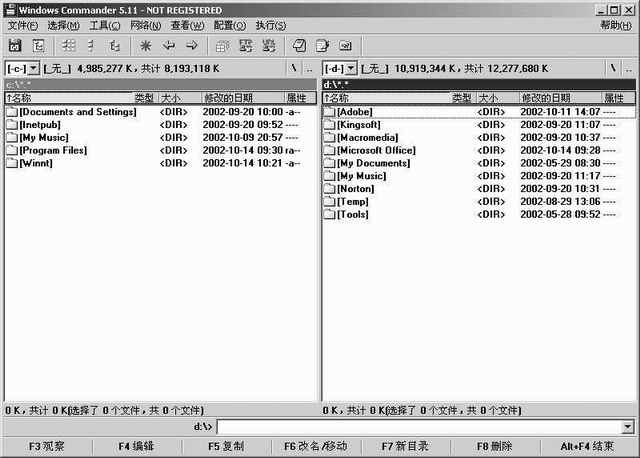Sort right panel by 属性 column header
The width and height of the screenshot is (640, 458).
pyautogui.click(x=618, y=98)
